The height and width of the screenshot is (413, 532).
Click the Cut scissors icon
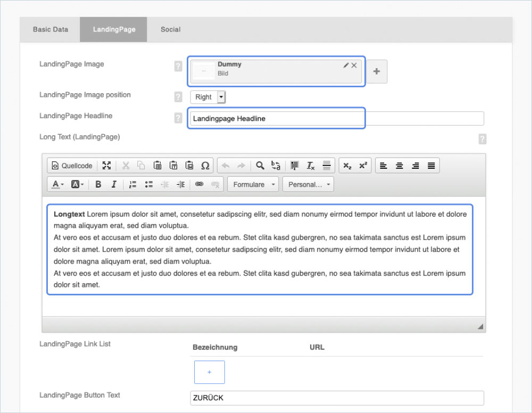click(x=126, y=166)
